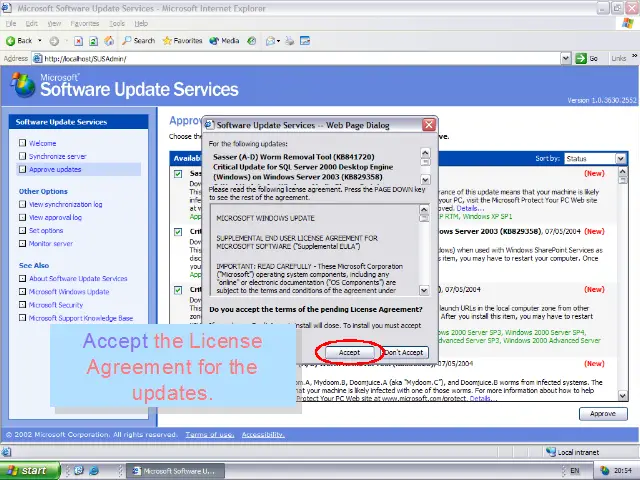
Task: Open the Tools menu
Action: 117,23
